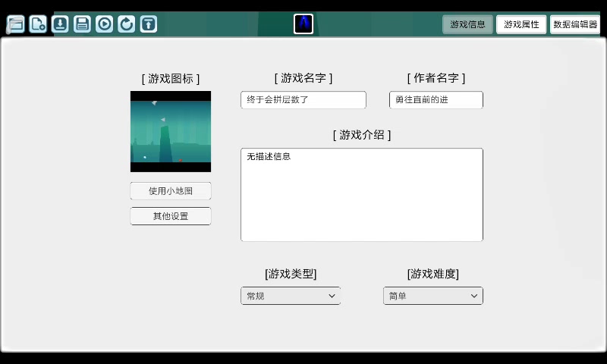The width and height of the screenshot is (607, 364).
Task: Click the game icon preview thumbnail
Action: (171, 131)
